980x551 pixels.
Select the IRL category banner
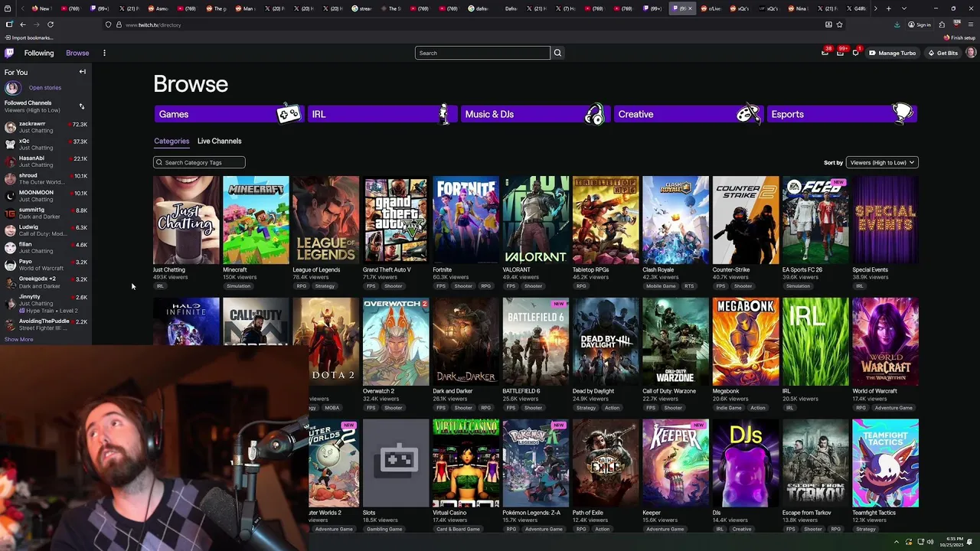click(x=382, y=114)
